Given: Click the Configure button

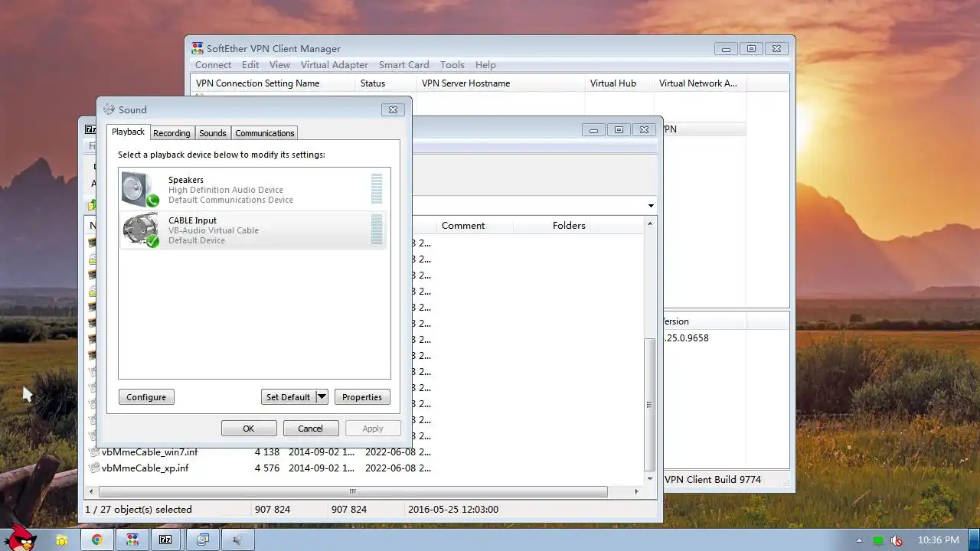Looking at the screenshot, I should click(146, 396).
